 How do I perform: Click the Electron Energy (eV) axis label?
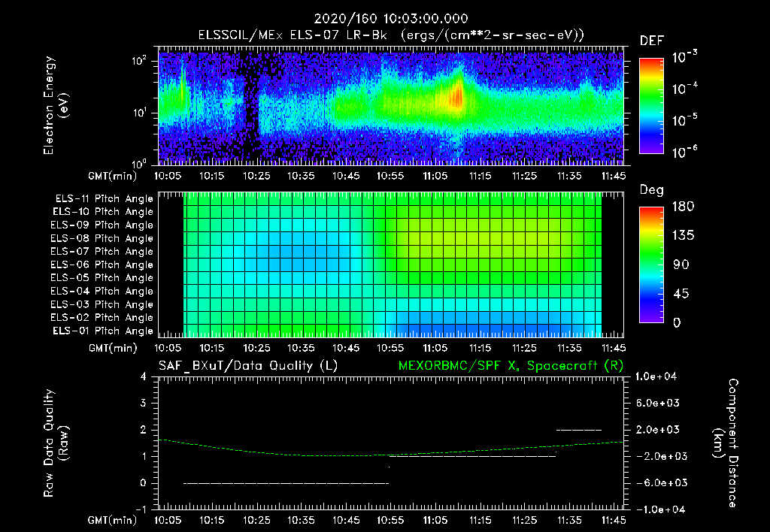tap(56, 105)
